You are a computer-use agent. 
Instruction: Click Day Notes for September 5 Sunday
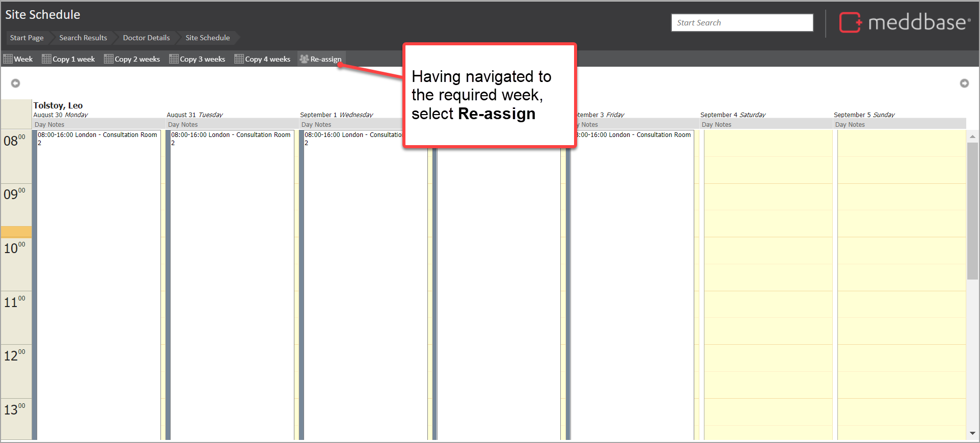[850, 125]
